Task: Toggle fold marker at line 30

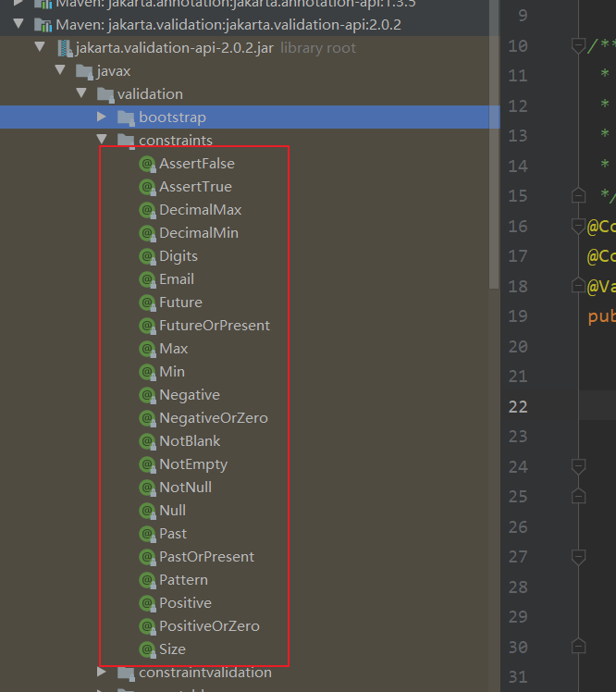Action: [578, 647]
